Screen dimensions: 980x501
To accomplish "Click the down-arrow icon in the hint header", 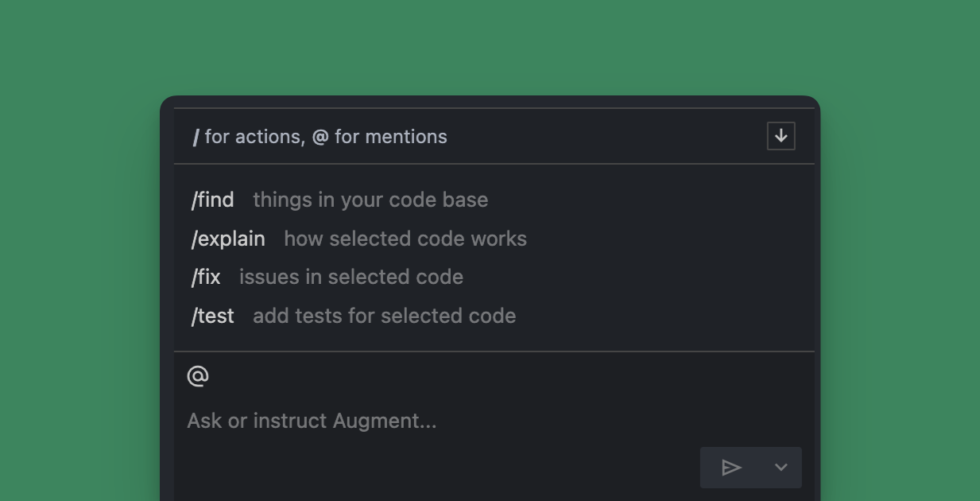I will (x=781, y=136).
